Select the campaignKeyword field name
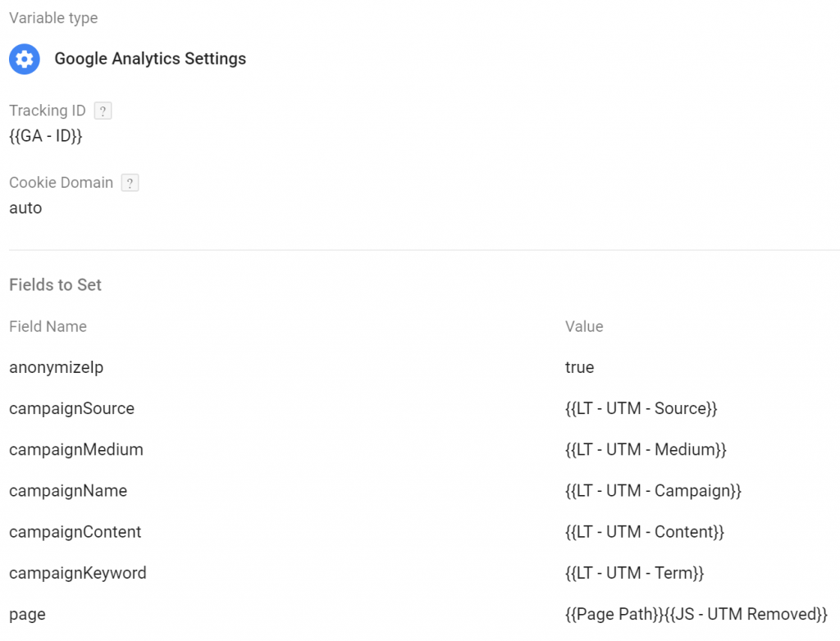The height and width of the screenshot is (641, 840). [x=78, y=574]
